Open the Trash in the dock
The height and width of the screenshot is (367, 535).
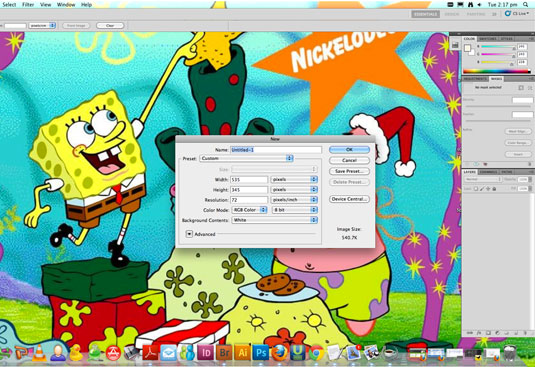(x=510, y=353)
